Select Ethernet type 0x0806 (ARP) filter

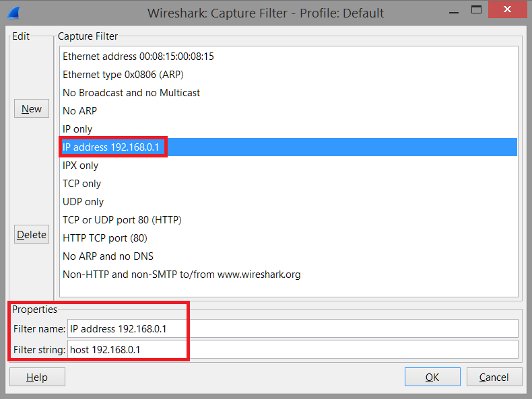pyautogui.click(x=288, y=75)
